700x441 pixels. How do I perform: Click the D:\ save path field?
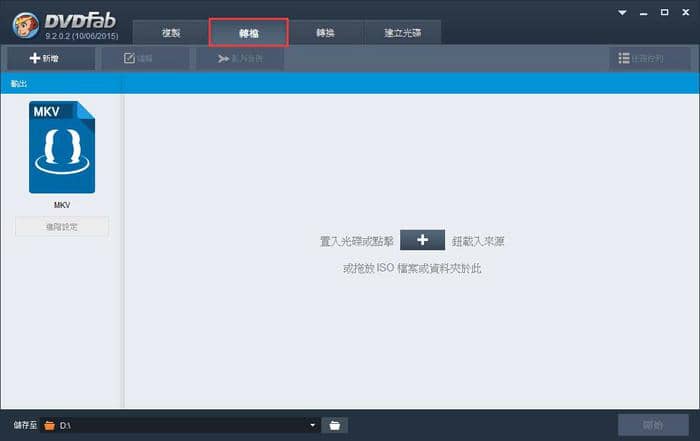point(182,425)
